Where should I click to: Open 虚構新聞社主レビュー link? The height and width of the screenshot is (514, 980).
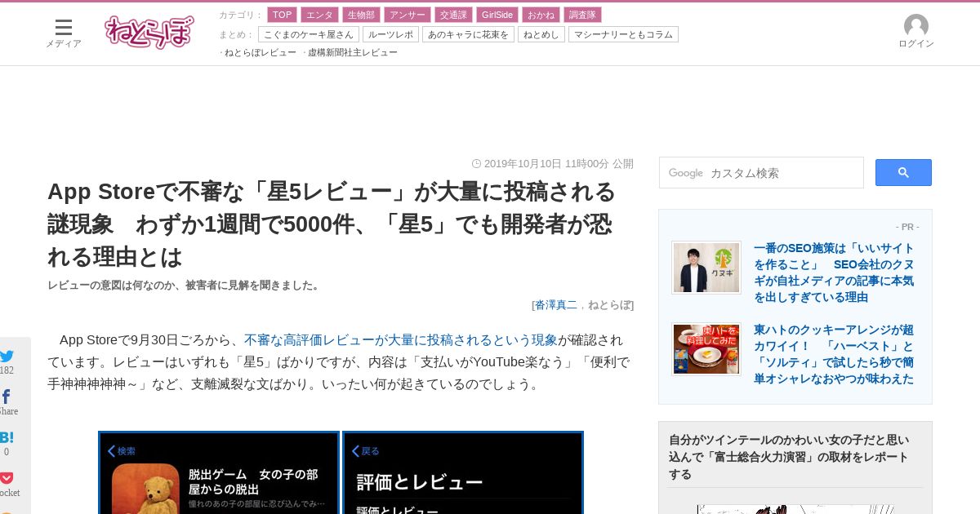353,52
